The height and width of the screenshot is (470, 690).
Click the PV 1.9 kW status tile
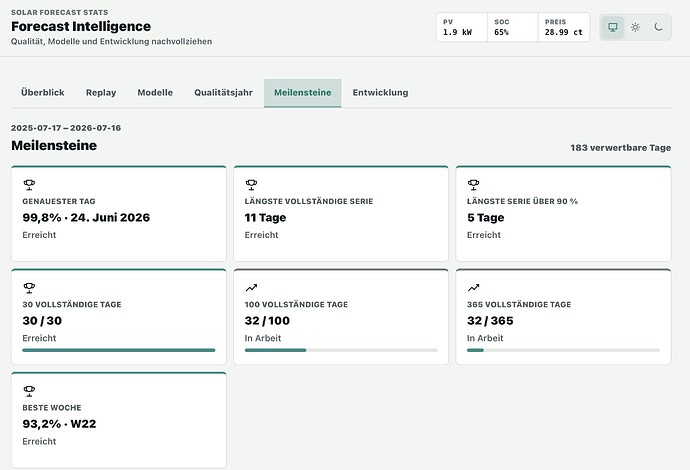(x=462, y=27)
